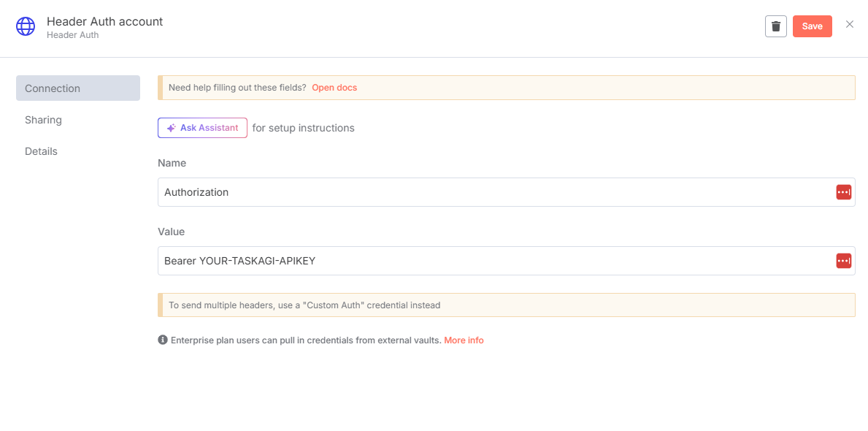Click the trash icon to delete the credential
868x431 pixels.
[x=775, y=26]
